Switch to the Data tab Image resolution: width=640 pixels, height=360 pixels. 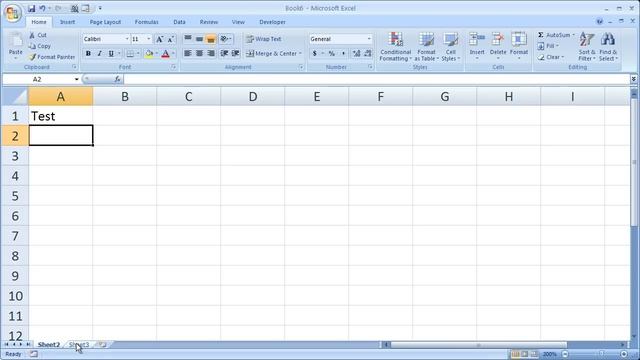click(179, 22)
